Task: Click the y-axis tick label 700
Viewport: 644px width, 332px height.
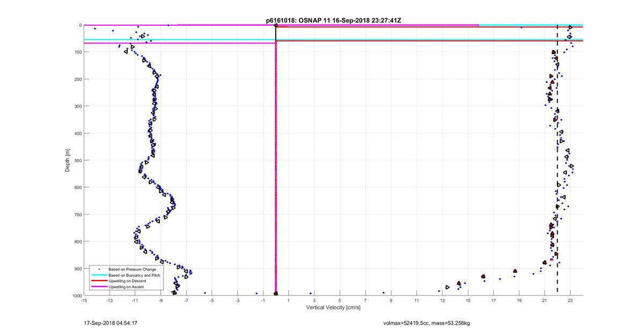Action: (77, 215)
